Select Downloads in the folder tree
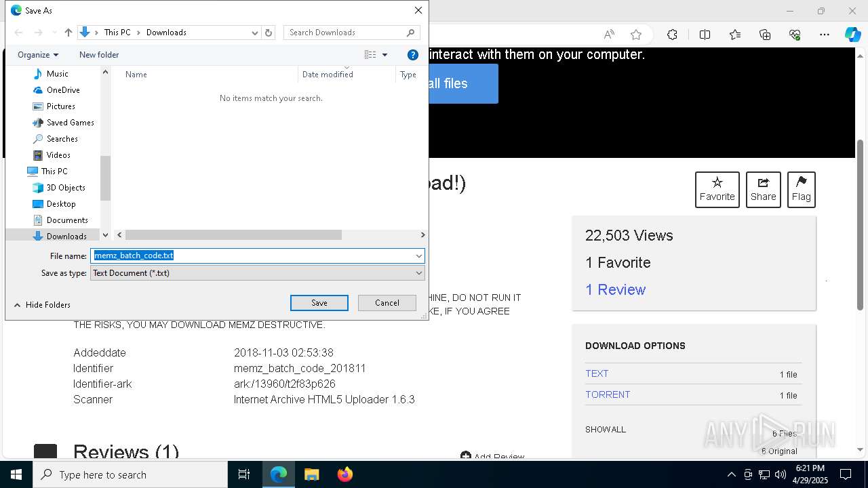This screenshot has height=488, width=868. coord(66,236)
